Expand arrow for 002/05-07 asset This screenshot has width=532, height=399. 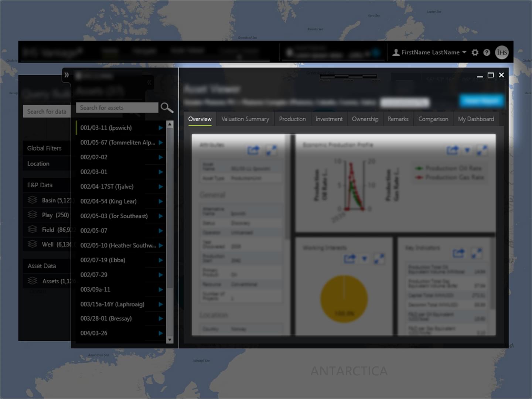click(161, 231)
